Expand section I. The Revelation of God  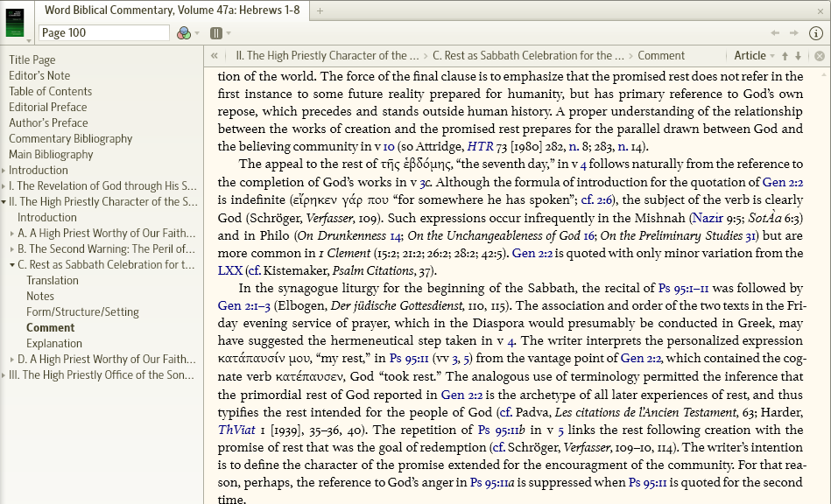tap(4, 186)
